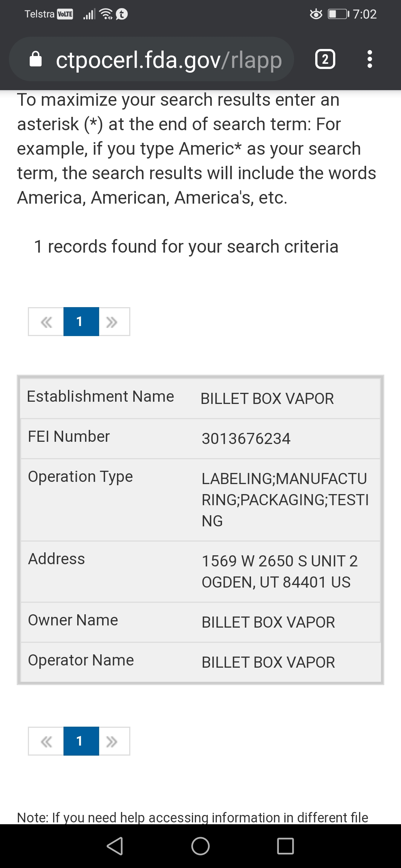Viewport: 401px width, 868px height.
Task: Tap the top next-page double chevron
Action: pos(112,322)
